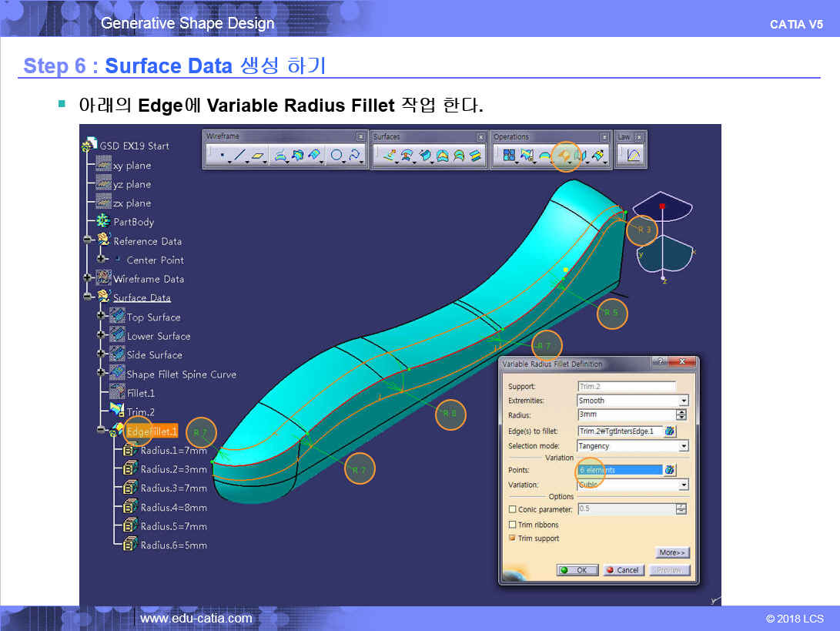The image size is (840, 631).
Task: Click the Join icon in Operations toolbar
Action: (x=509, y=156)
